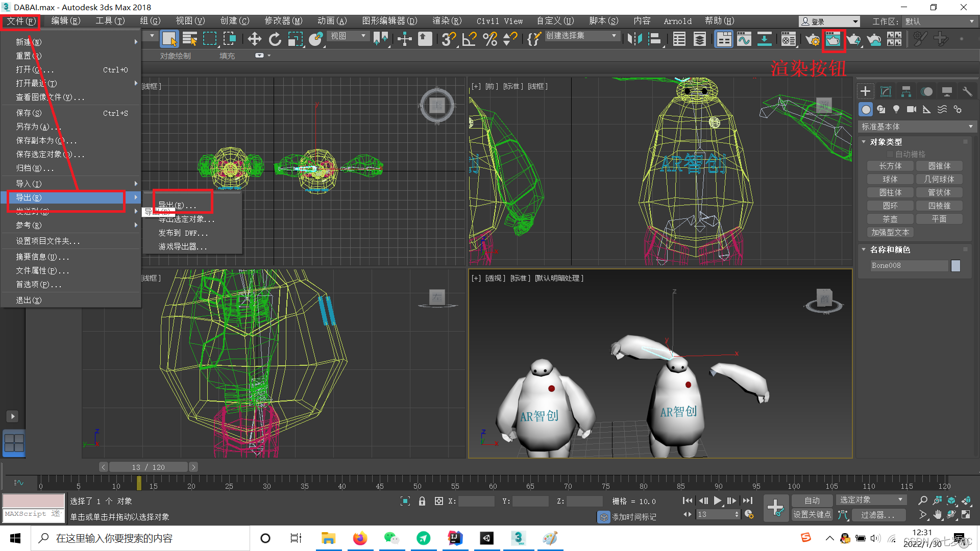980x551 pixels.
Task: Open the Modify command panel tab
Action: point(886,91)
